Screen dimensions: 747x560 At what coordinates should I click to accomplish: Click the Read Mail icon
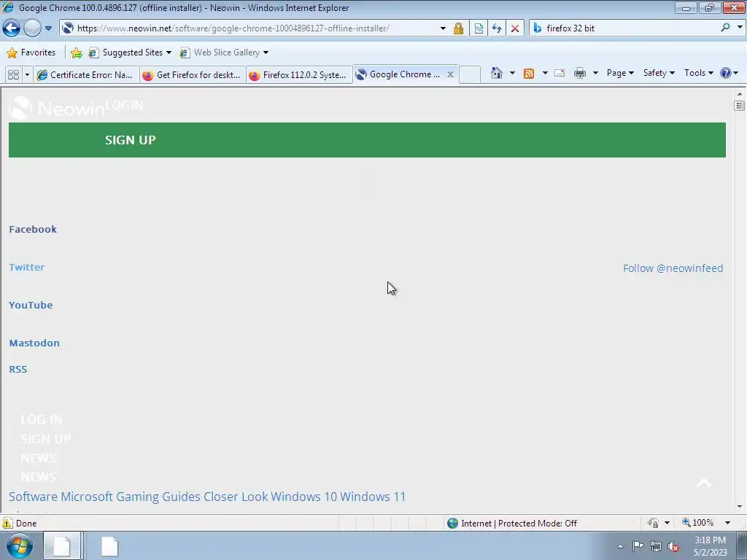click(x=560, y=73)
